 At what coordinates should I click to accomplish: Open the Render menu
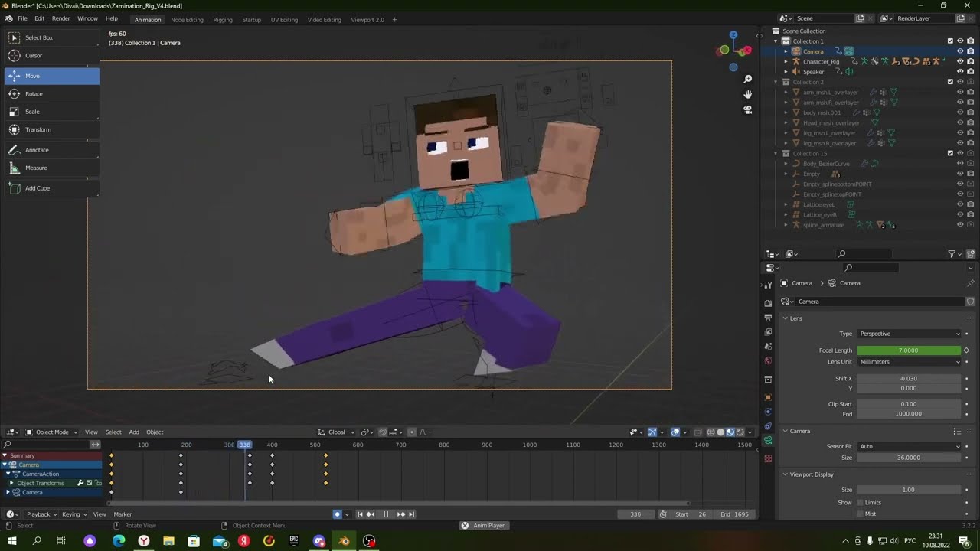[x=60, y=18]
